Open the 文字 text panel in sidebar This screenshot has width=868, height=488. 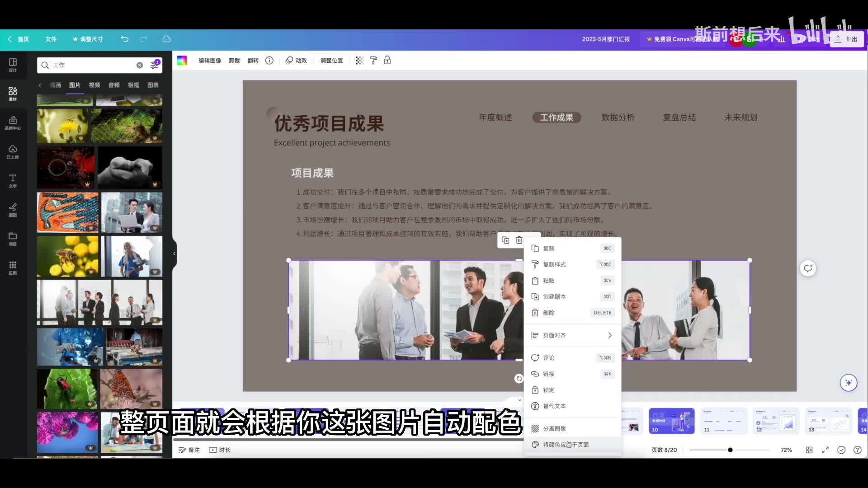(13, 181)
